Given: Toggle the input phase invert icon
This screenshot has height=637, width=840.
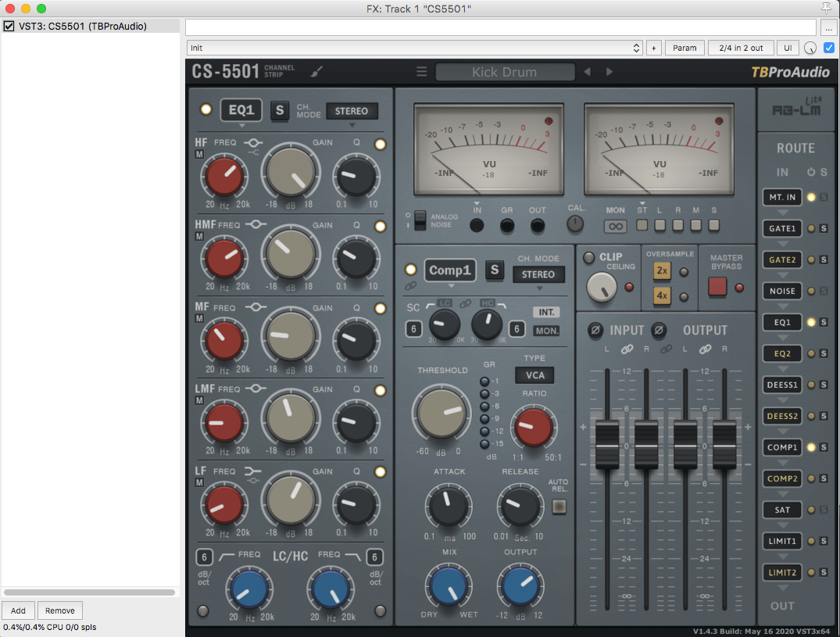Looking at the screenshot, I should 595,330.
